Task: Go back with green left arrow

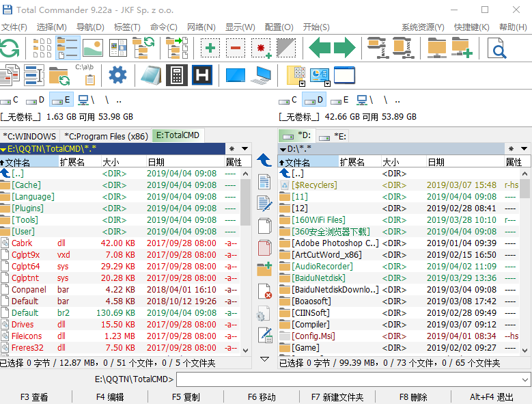Action: coord(319,48)
